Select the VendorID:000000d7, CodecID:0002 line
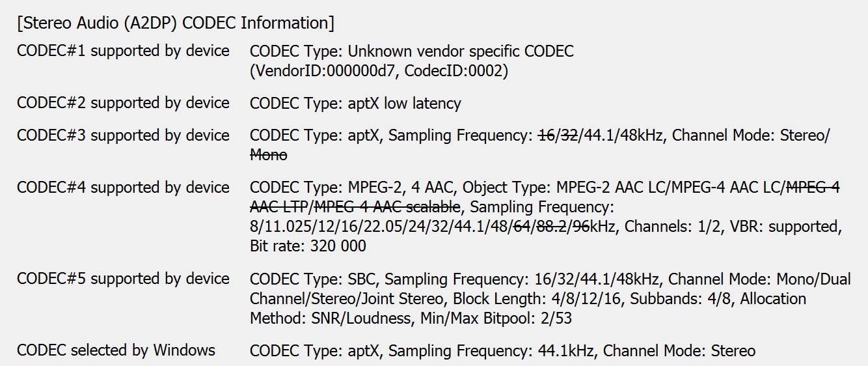The image size is (868, 366). click(379, 71)
